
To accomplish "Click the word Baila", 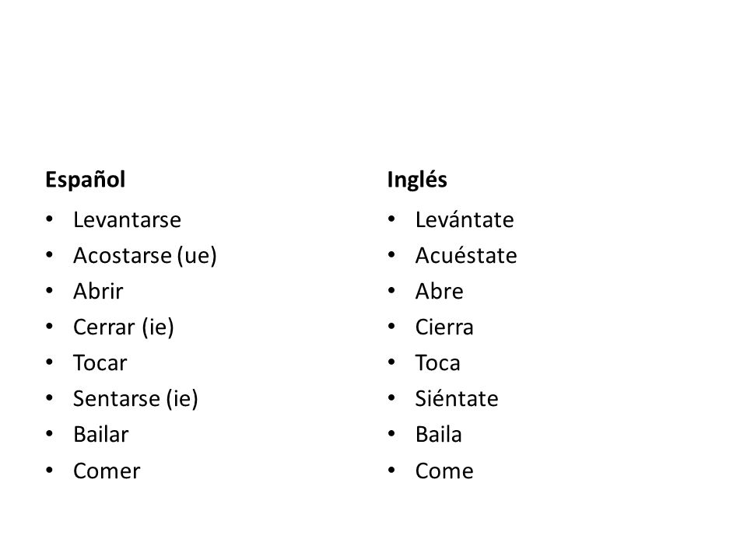I will point(439,435).
